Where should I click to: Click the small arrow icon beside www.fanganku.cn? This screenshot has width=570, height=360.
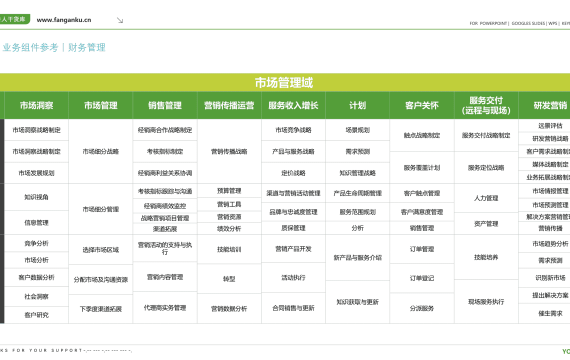[x=120, y=20]
